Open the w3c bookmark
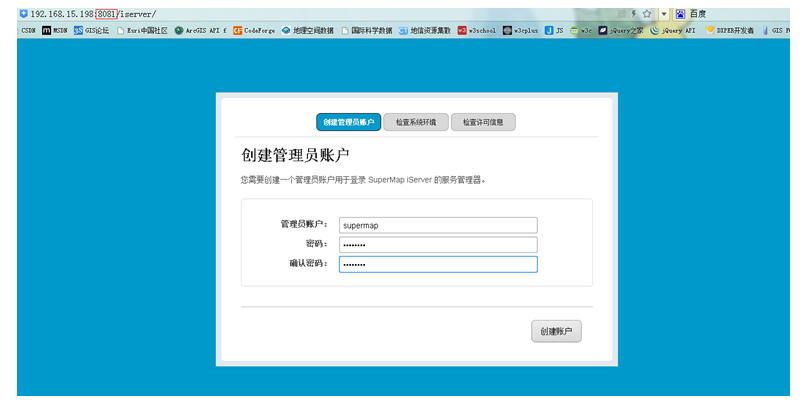Screen dimensions: 805x420 click(x=581, y=30)
